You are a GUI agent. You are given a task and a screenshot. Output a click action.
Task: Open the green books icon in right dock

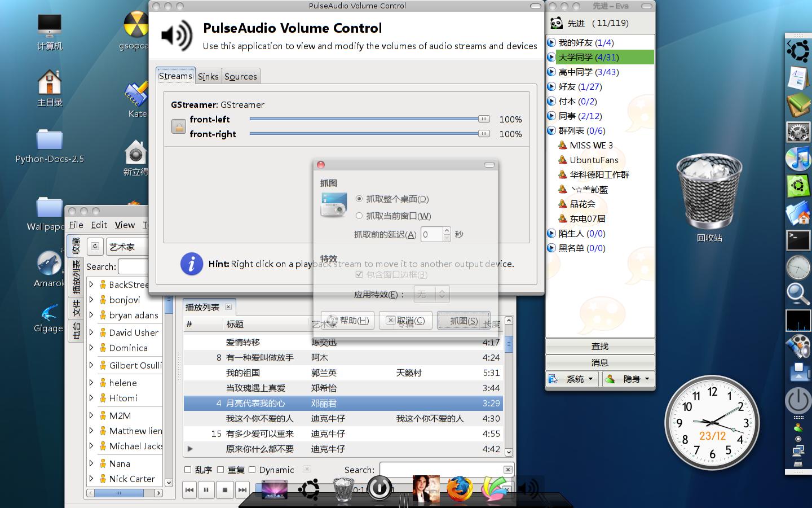798,105
